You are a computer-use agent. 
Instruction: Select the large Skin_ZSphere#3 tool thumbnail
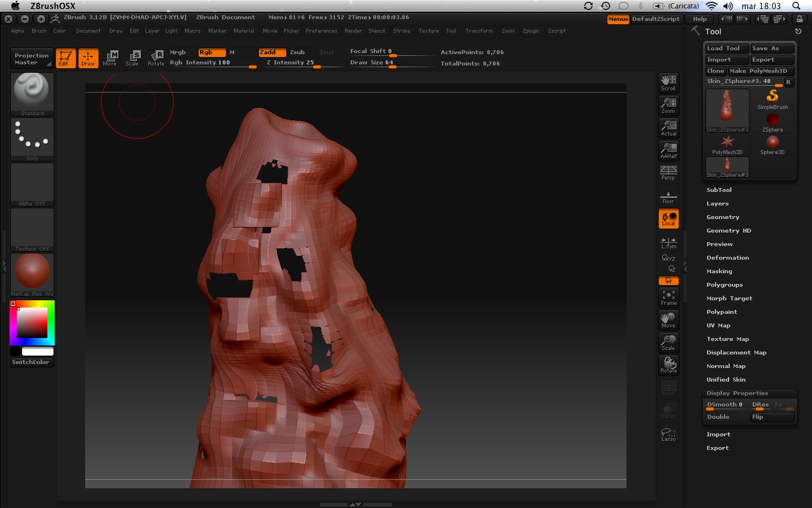click(727, 111)
